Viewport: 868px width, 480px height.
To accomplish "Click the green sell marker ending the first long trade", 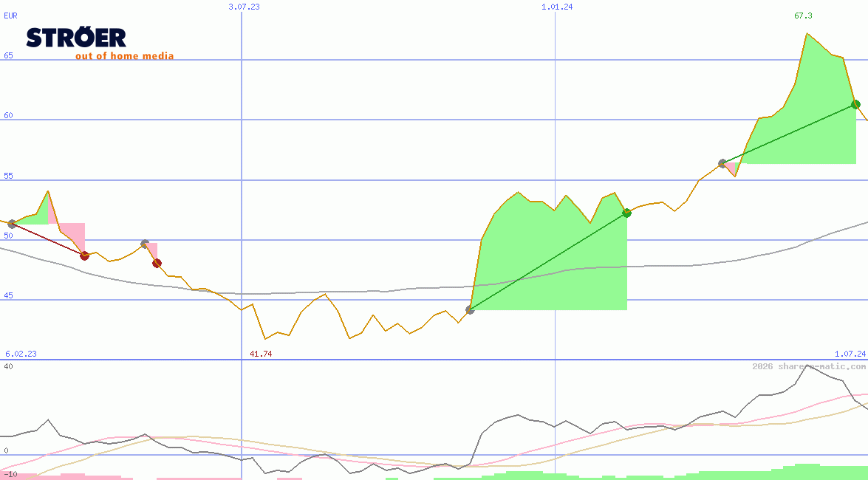I will (626, 213).
